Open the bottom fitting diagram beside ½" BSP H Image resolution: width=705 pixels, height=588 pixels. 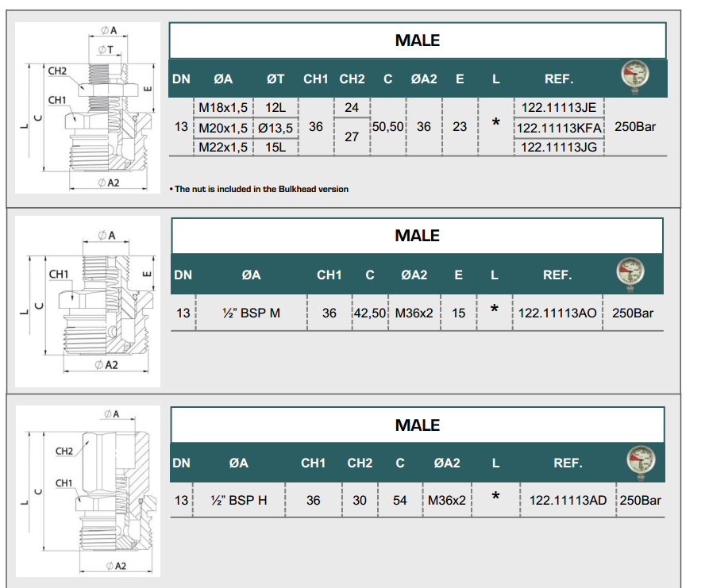pos(87,492)
